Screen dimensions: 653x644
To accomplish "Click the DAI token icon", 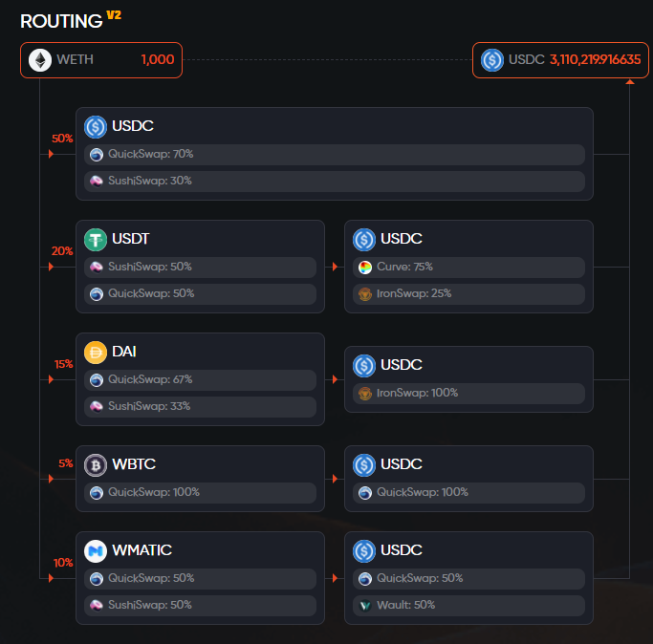I will (x=96, y=353).
